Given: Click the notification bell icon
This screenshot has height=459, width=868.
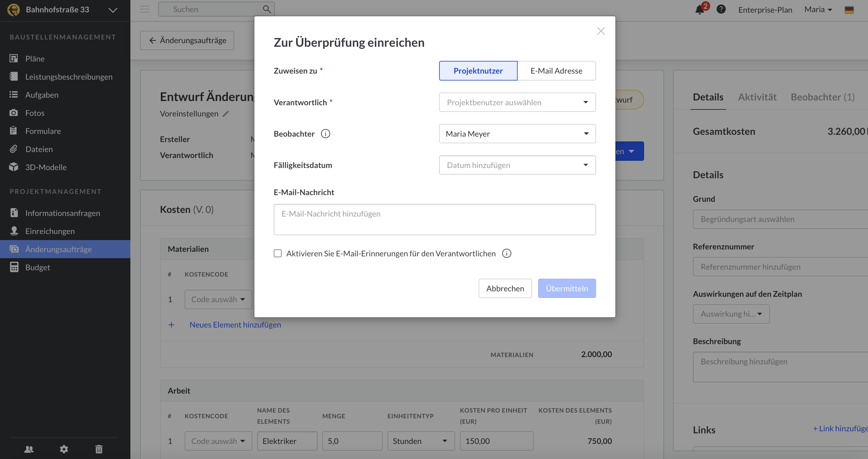Looking at the screenshot, I should click(700, 9).
